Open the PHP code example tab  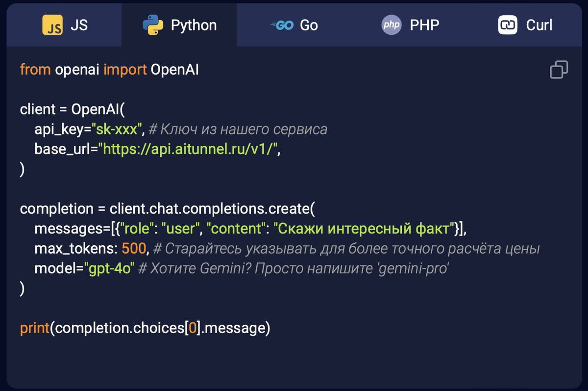pyautogui.click(x=410, y=25)
